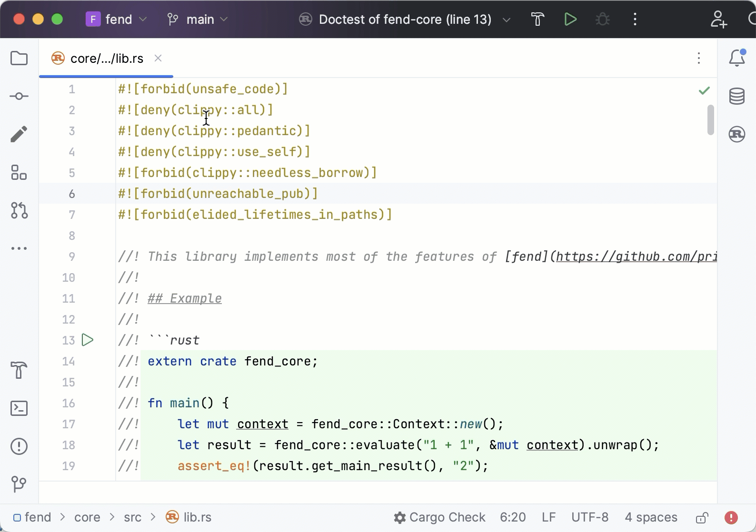Screen dimensions: 756x532
Task: Open the Database tool window
Action: tap(736, 97)
